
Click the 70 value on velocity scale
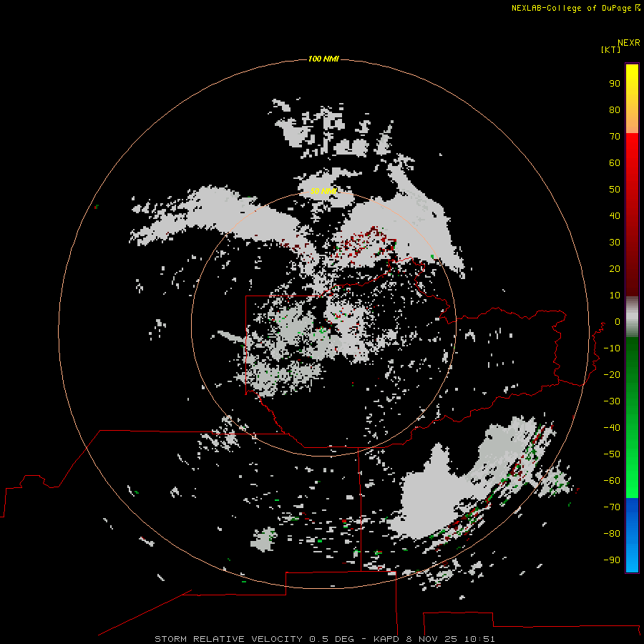click(x=615, y=137)
